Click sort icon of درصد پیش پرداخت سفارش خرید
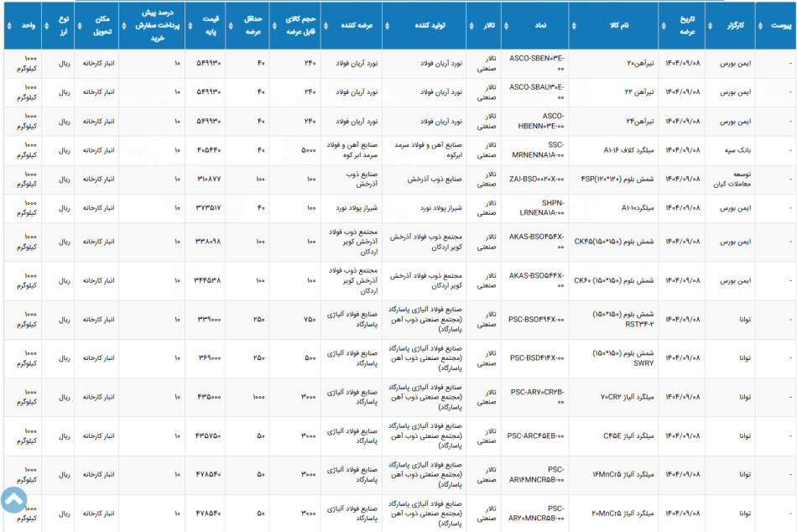797x532 pixels. coord(124,25)
